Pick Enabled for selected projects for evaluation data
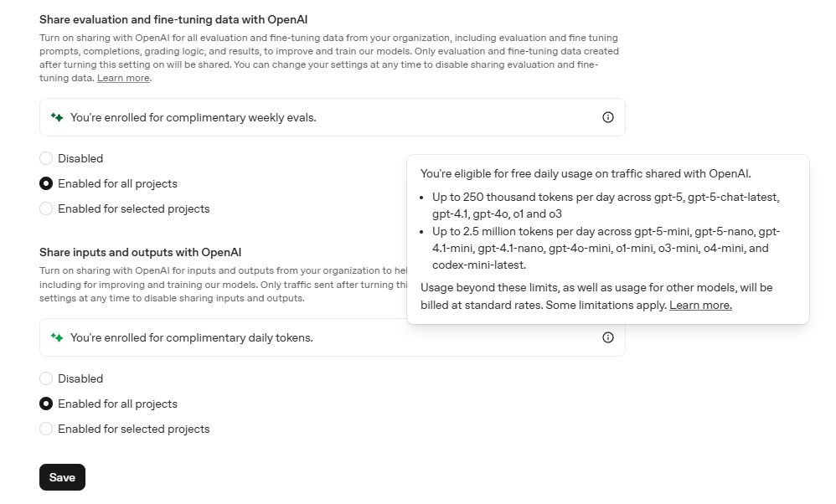The image size is (836, 504). tap(46, 208)
